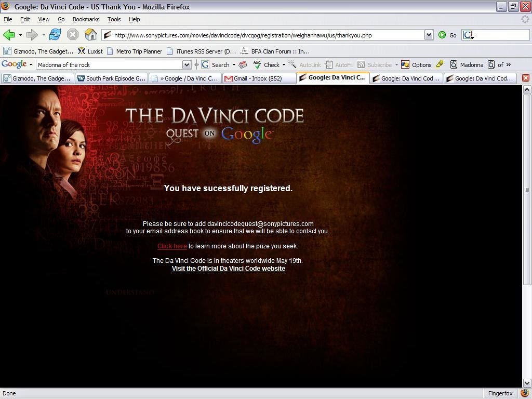Open the Edit menu
532x399 pixels.
point(25,19)
